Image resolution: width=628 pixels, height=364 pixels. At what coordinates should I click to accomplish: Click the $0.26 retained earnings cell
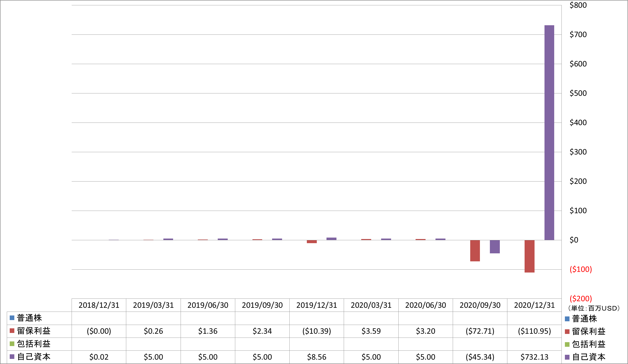(153, 331)
